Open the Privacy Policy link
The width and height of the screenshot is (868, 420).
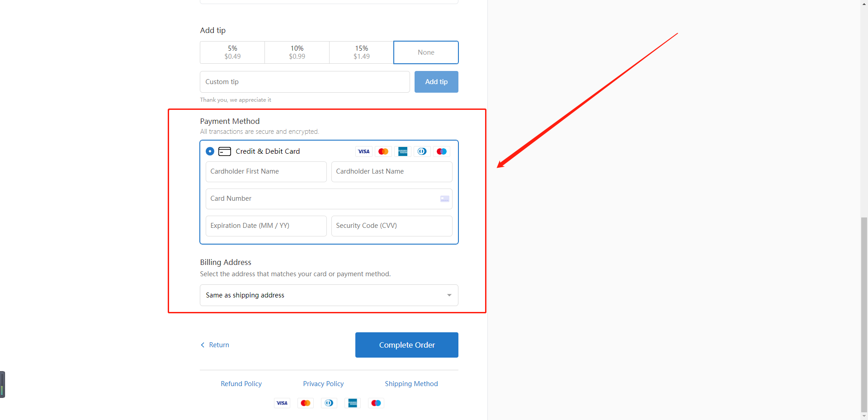coord(323,384)
